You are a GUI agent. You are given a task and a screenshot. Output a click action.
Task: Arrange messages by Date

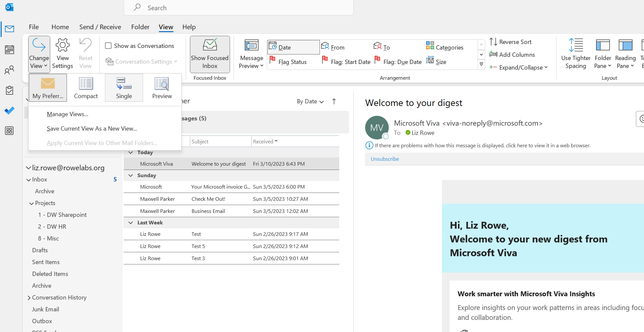293,47
